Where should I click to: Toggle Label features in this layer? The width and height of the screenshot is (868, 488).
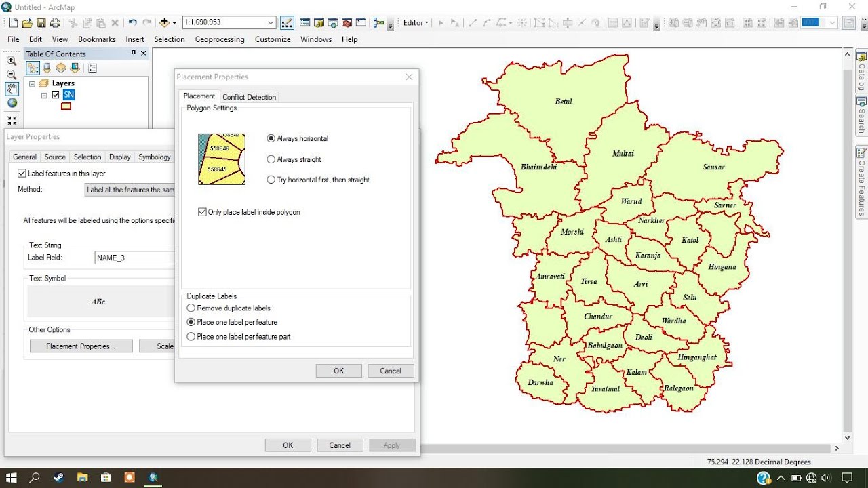[x=22, y=174]
